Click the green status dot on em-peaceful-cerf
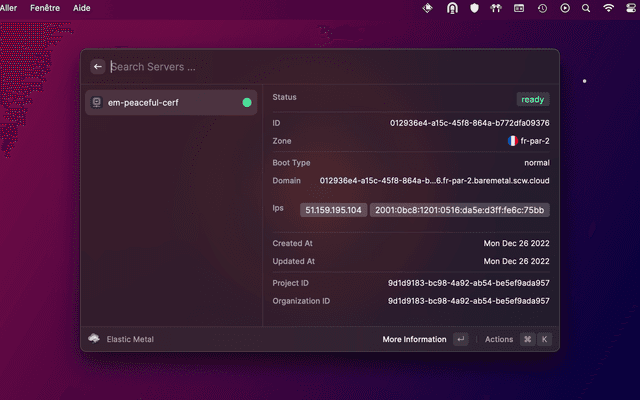640x400 pixels. pos(247,102)
